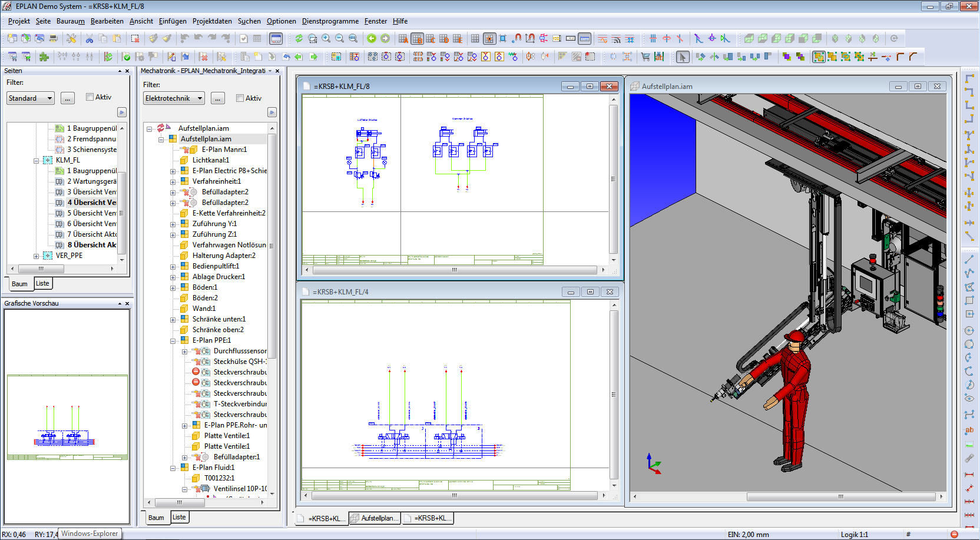Click the scissors cut icon

[x=90, y=39]
